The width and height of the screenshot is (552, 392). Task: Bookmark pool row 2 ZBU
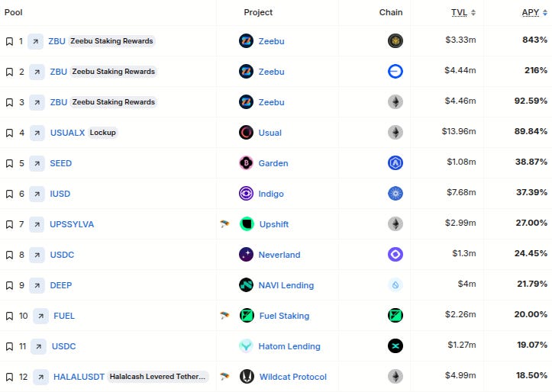tap(9, 72)
